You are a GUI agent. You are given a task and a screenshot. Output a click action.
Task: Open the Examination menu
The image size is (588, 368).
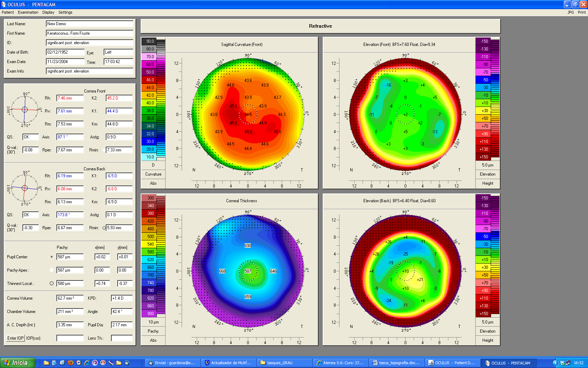(28, 12)
